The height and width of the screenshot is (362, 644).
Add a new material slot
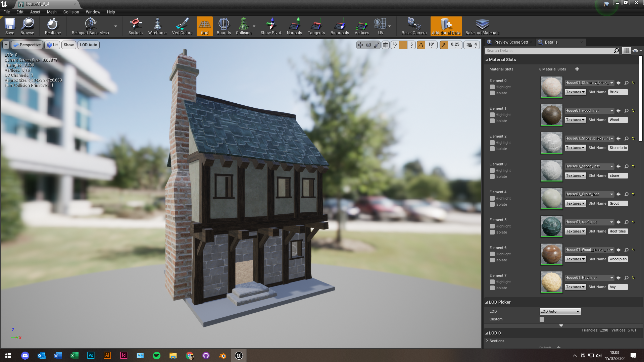(x=577, y=69)
